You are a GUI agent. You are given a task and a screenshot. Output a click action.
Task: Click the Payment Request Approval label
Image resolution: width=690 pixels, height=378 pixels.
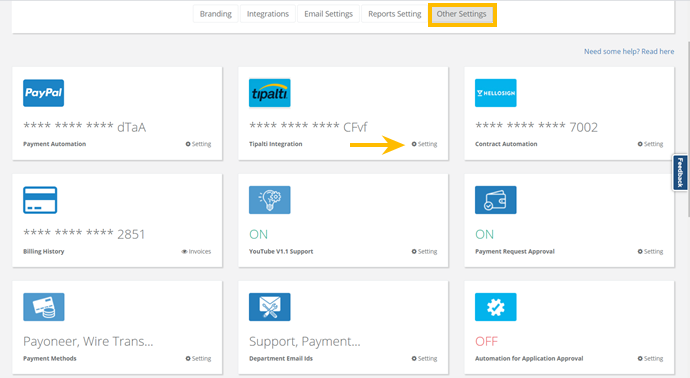pyautogui.click(x=515, y=251)
